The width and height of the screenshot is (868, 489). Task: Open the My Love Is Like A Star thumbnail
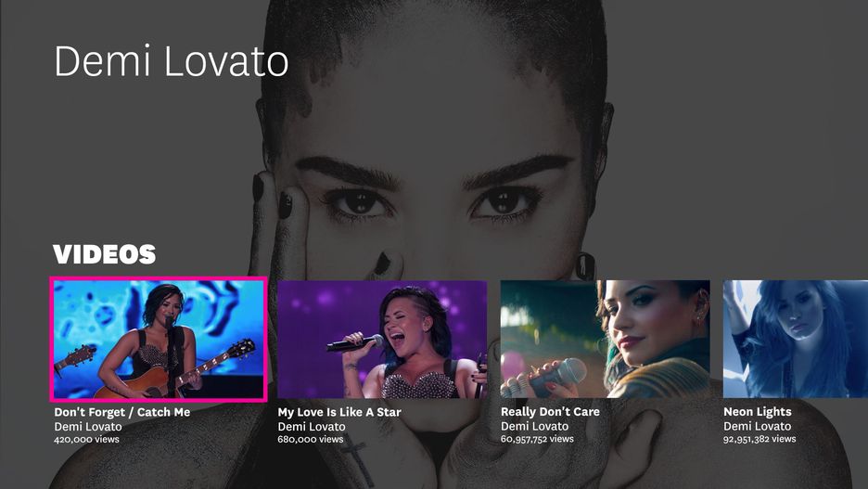coord(382,339)
